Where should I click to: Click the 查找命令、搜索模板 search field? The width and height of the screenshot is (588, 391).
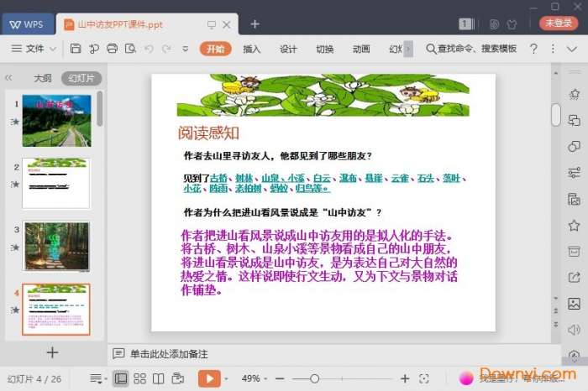472,49
